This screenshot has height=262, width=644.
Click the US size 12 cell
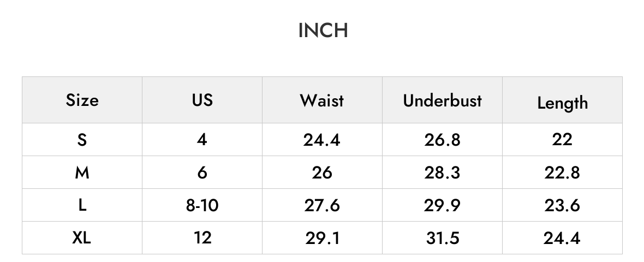click(x=202, y=238)
